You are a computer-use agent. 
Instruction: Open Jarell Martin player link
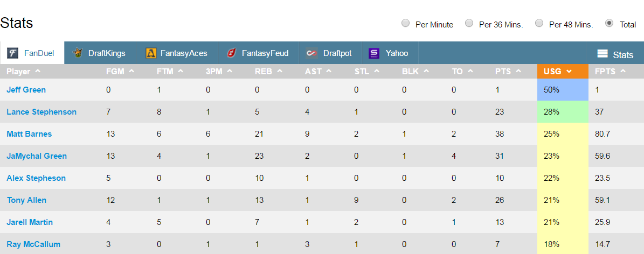tap(30, 222)
